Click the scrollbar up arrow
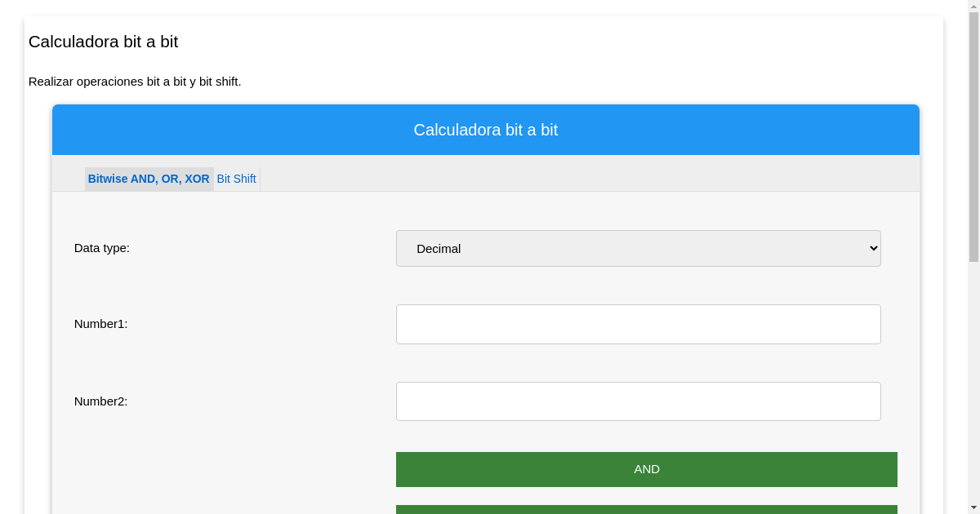 (x=973, y=7)
